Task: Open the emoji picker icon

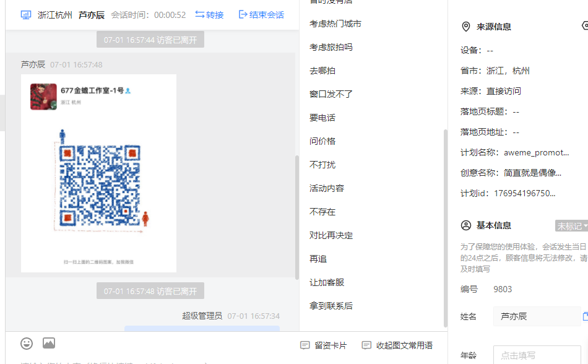Action: click(x=27, y=344)
